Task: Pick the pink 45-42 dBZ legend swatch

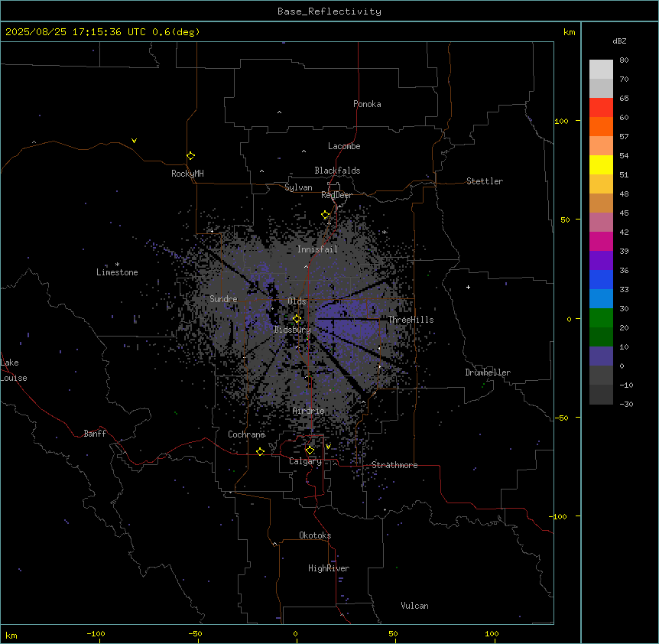Action: pyautogui.click(x=601, y=222)
